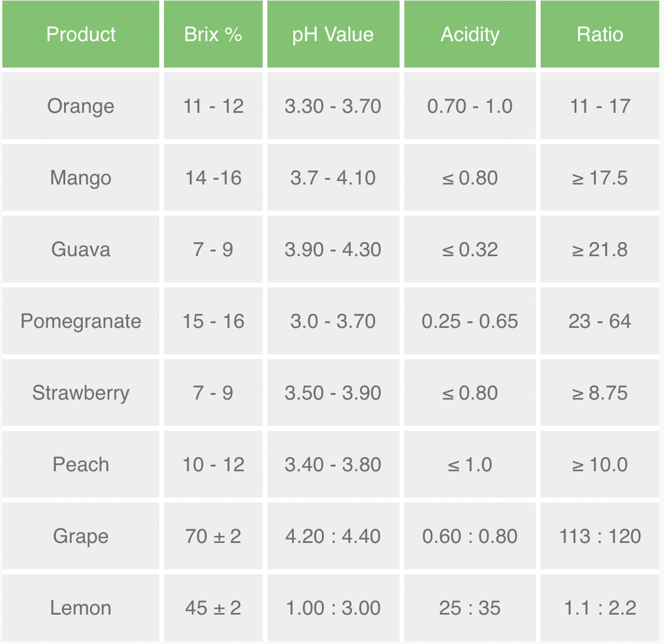
Task: Select Grape's Brix cell 70 ± 2
Action: [x=213, y=536]
